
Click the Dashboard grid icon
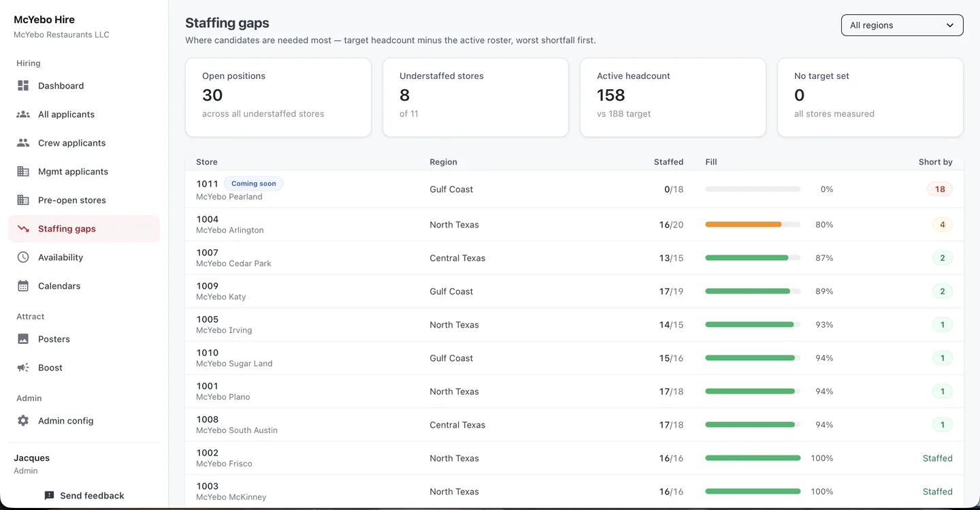pos(23,86)
